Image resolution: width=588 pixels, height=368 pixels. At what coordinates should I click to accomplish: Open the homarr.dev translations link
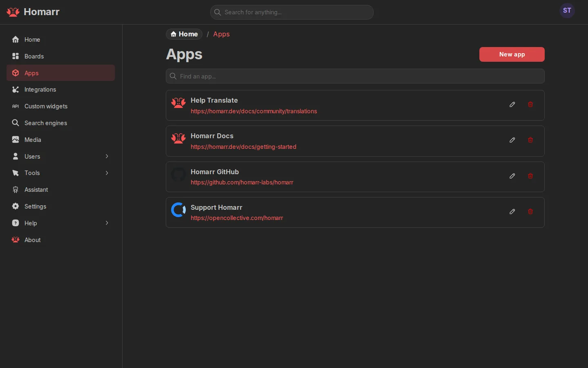[x=254, y=111]
